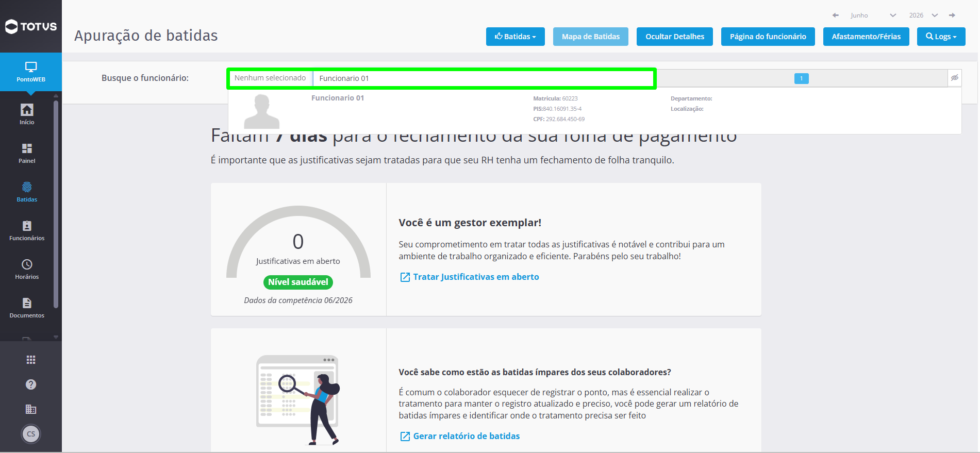Click the sidebar scrollbar

(x=56, y=204)
